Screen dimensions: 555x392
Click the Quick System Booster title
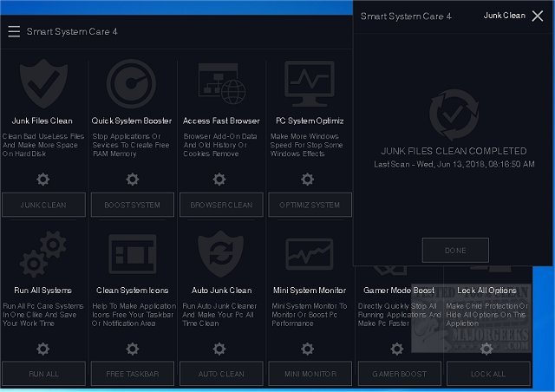pyautogui.click(x=131, y=121)
